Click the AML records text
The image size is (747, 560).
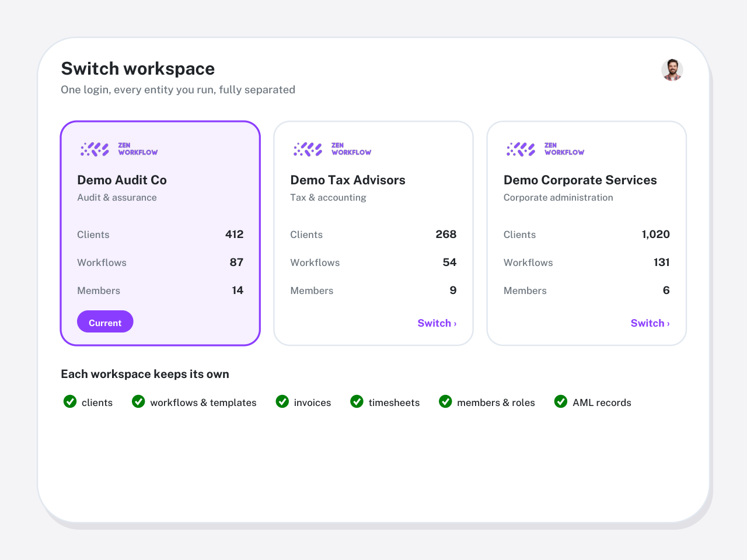(602, 402)
